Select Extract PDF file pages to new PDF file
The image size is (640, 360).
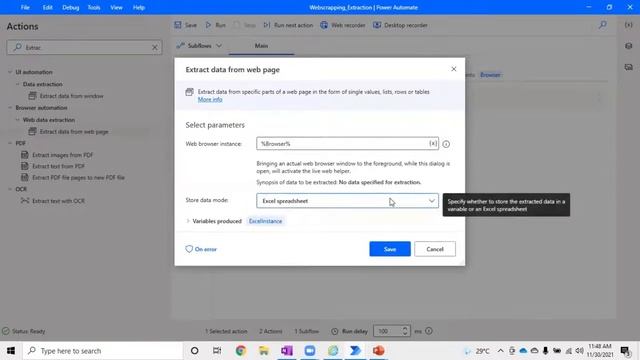(x=73, y=178)
